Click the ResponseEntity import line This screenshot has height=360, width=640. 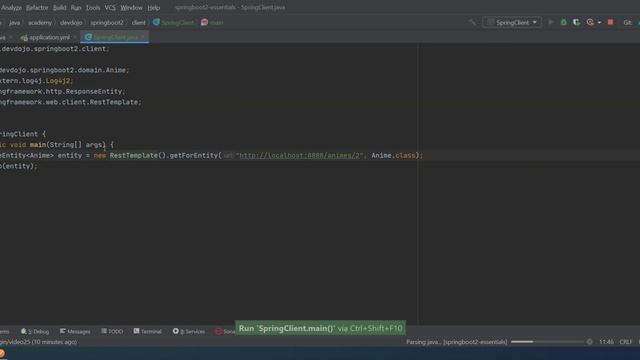click(x=62, y=91)
